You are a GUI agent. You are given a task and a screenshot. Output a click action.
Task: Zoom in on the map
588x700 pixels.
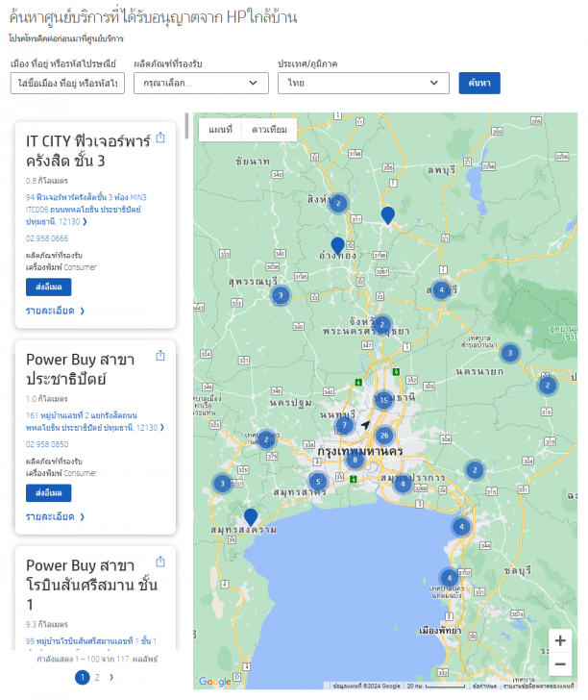(x=560, y=640)
